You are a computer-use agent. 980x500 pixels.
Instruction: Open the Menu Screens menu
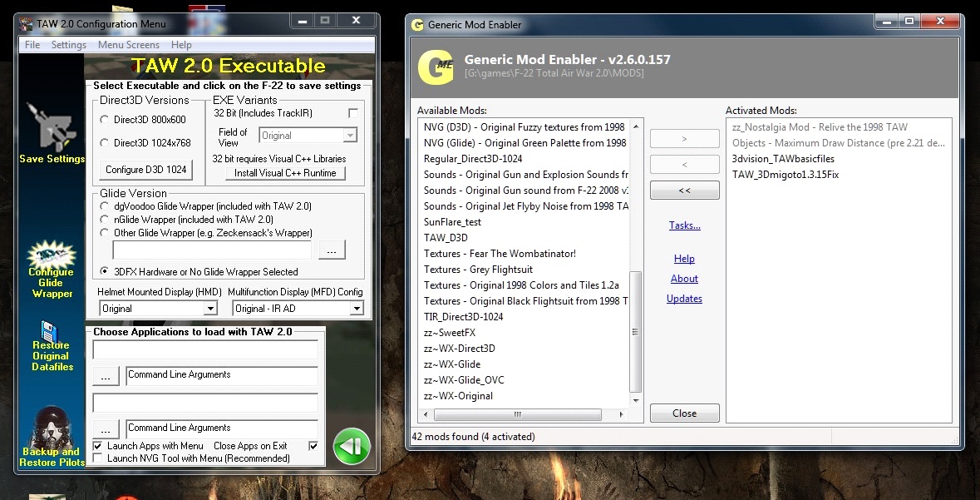(129, 45)
